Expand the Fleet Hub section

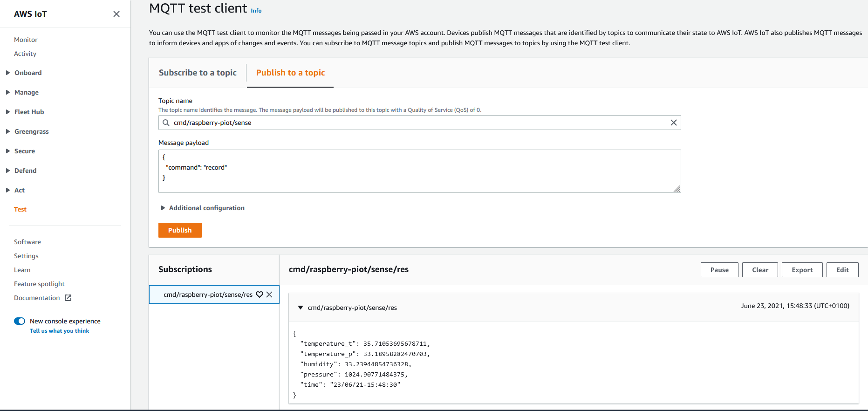(8, 112)
